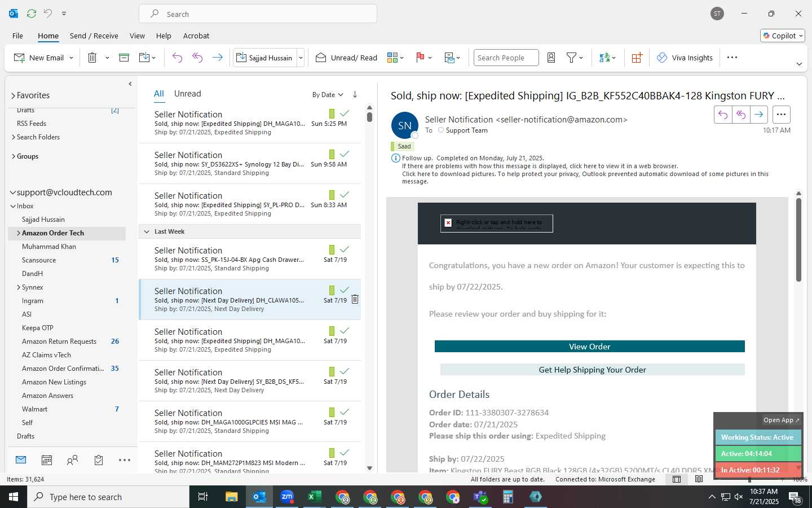Open Excel from the taskbar

pyautogui.click(x=314, y=497)
